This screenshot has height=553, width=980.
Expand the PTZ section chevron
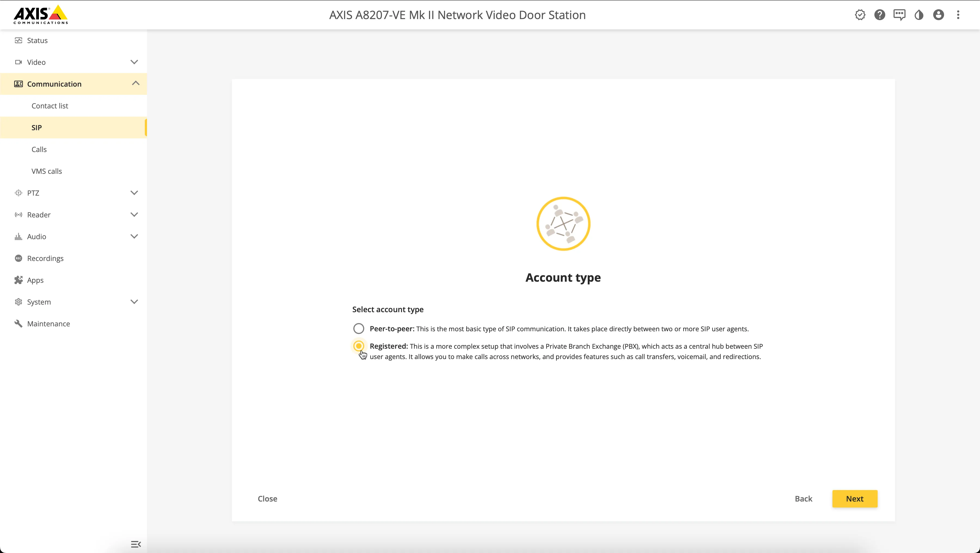click(134, 193)
